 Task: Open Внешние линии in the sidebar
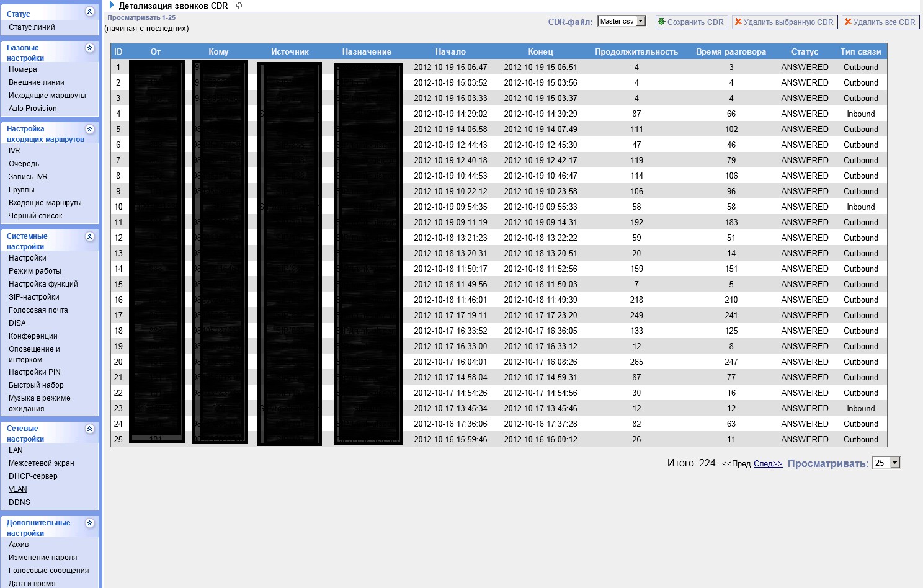(x=37, y=82)
